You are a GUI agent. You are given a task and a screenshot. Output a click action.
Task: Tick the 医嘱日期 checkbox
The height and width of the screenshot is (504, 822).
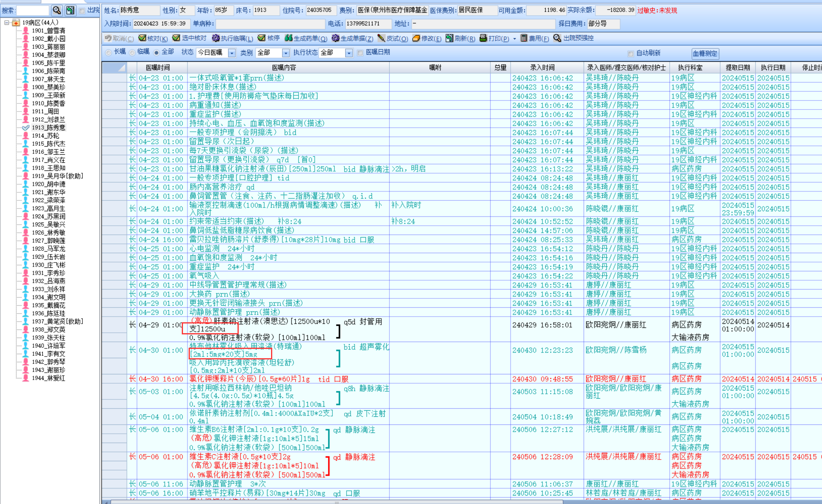[x=360, y=52]
